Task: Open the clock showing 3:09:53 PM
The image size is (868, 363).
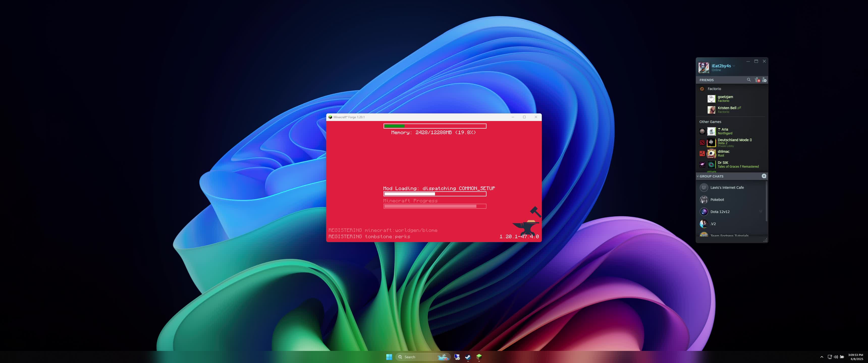Action: 856,357
